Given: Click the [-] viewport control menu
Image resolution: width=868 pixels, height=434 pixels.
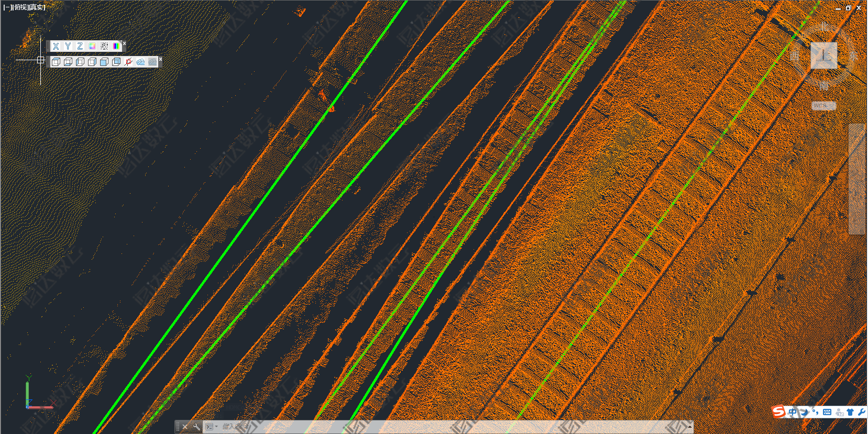Looking at the screenshot, I should [7, 7].
